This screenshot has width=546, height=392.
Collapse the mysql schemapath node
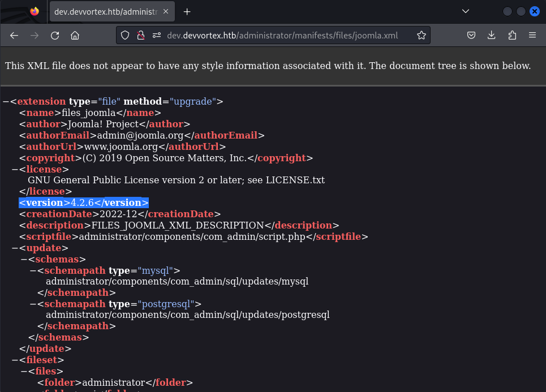click(33, 270)
